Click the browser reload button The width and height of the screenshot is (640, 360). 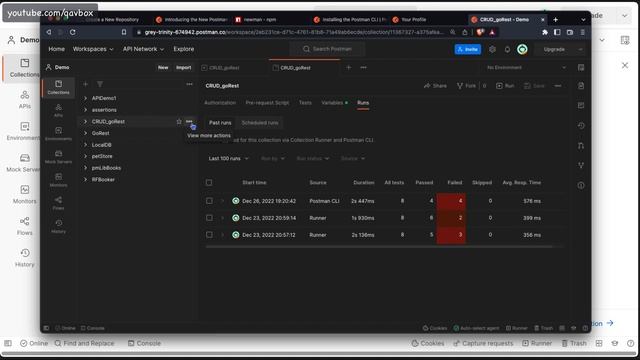click(72, 32)
